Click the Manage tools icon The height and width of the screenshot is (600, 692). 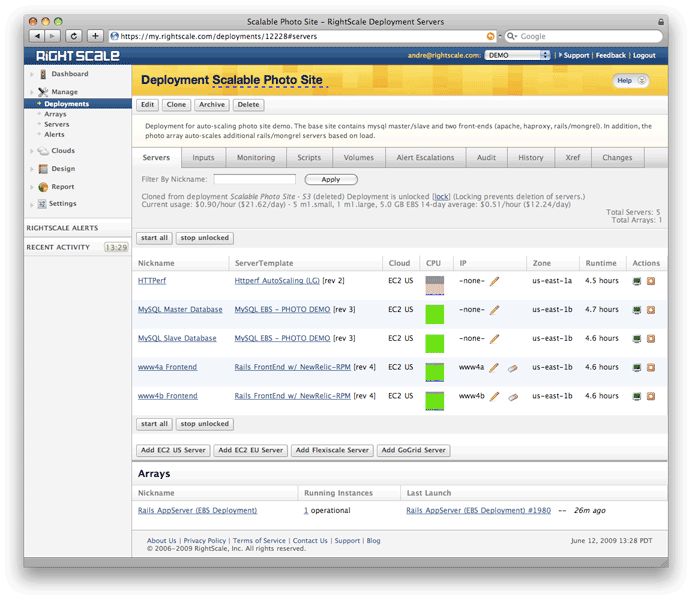click(x=43, y=92)
